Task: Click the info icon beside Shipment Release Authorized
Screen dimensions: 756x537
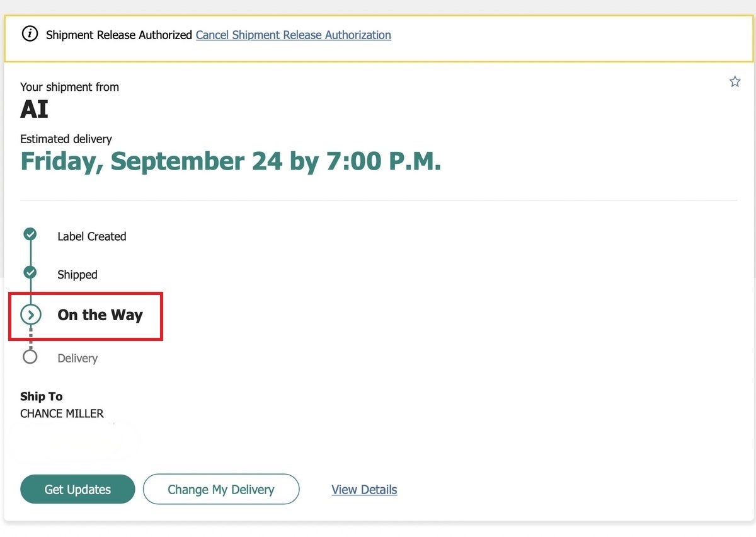Action: point(30,34)
